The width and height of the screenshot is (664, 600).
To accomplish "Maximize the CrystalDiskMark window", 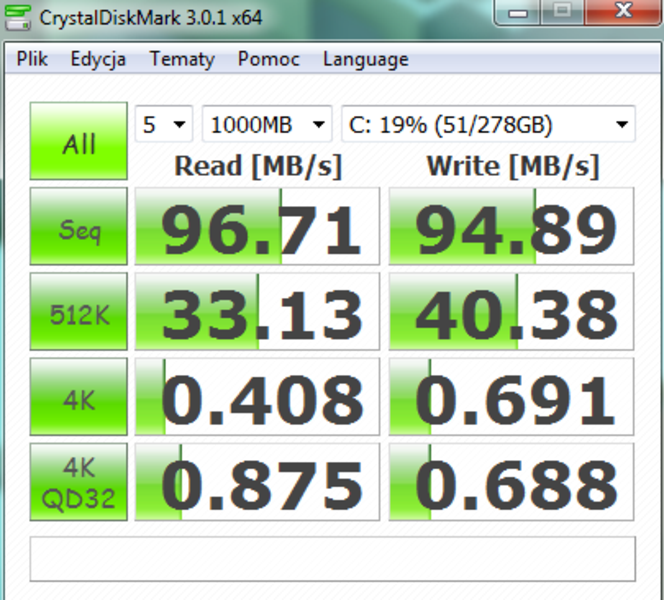I will 562,13.
